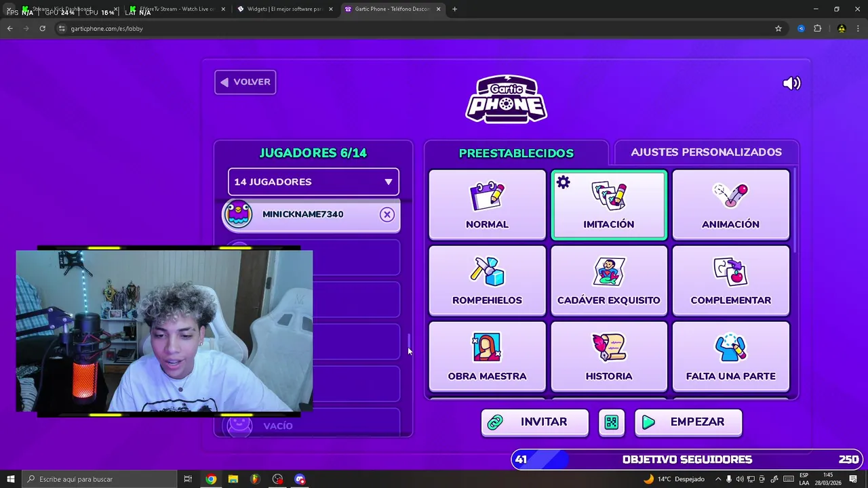Choose the IMITACIÓN game mode card
868x488 pixels.
[x=609, y=205]
